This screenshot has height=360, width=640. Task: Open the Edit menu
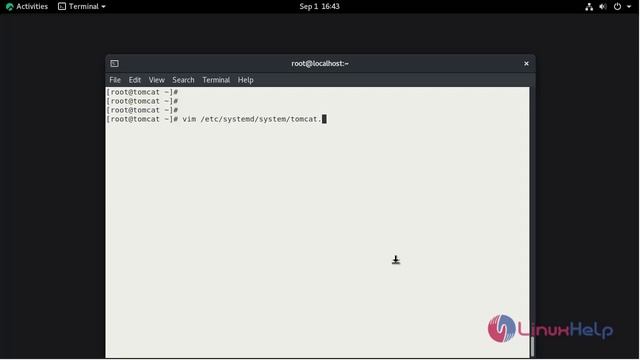(135, 80)
